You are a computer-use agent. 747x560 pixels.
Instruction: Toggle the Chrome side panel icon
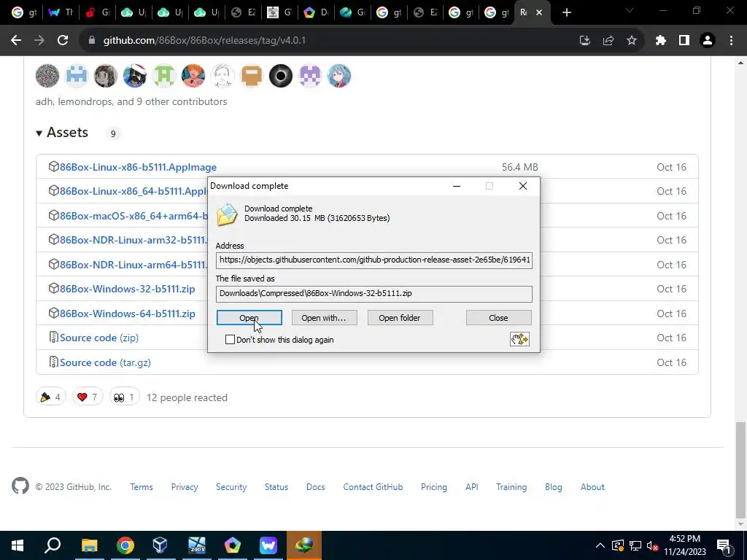click(684, 41)
